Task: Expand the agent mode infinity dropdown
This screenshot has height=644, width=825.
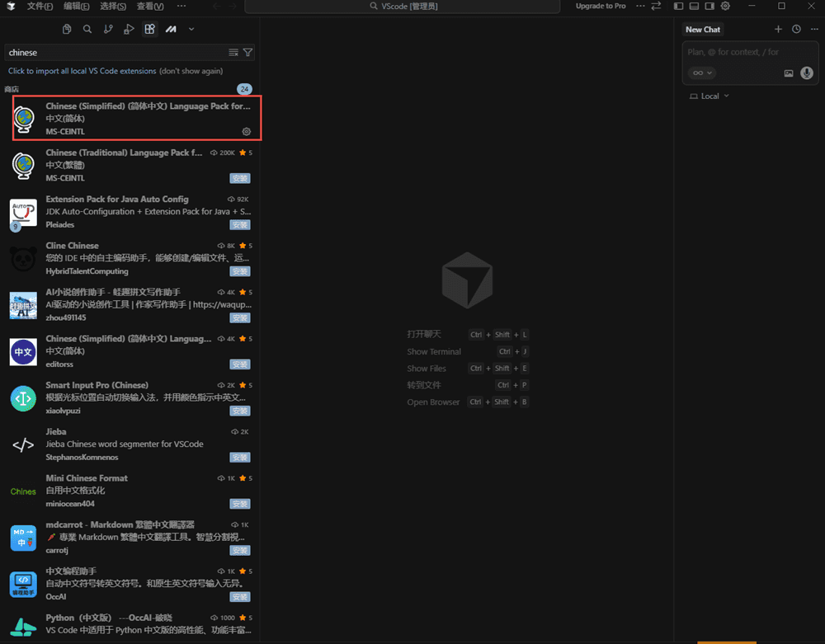Action: (x=702, y=73)
